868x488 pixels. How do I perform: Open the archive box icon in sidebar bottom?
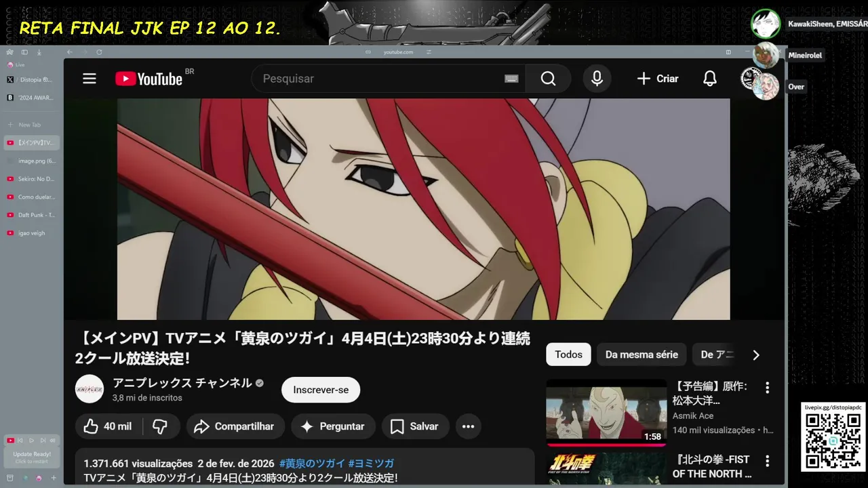tap(9, 478)
